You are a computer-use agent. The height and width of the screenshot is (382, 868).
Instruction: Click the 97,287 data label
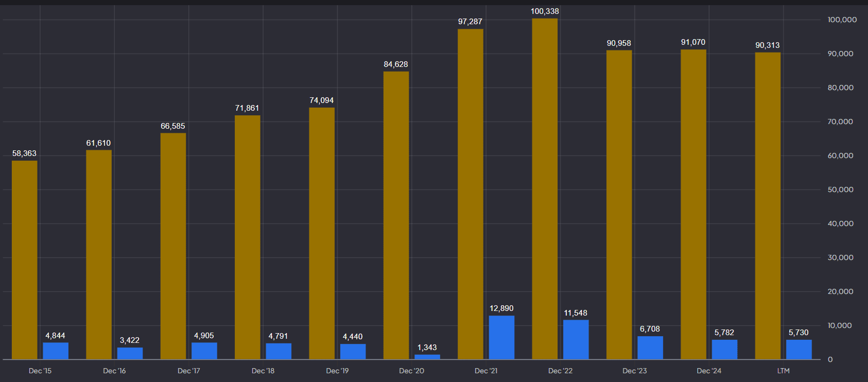point(470,22)
